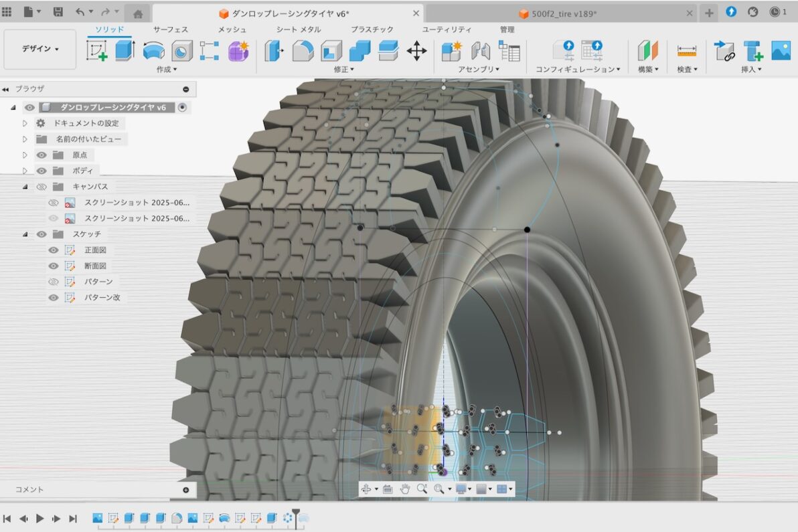The height and width of the screenshot is (532, 798).
Task: Toggle visibility of ボディ folder
Action: point(42,171)
